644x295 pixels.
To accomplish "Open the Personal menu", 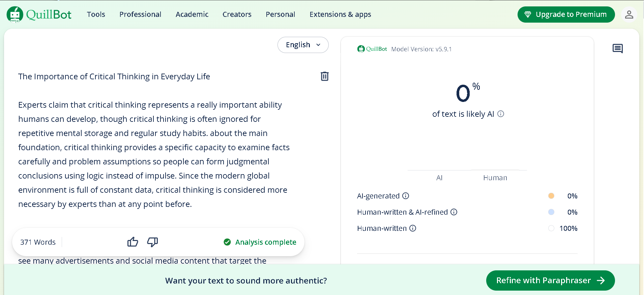I will (281, 15).
